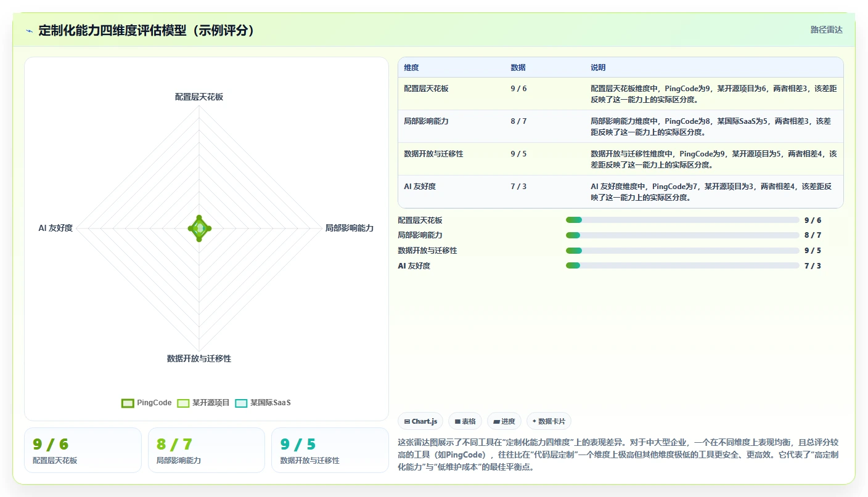Click the 数据开放与迁移性 axis label on the radar chart

(x=199, y=358)
